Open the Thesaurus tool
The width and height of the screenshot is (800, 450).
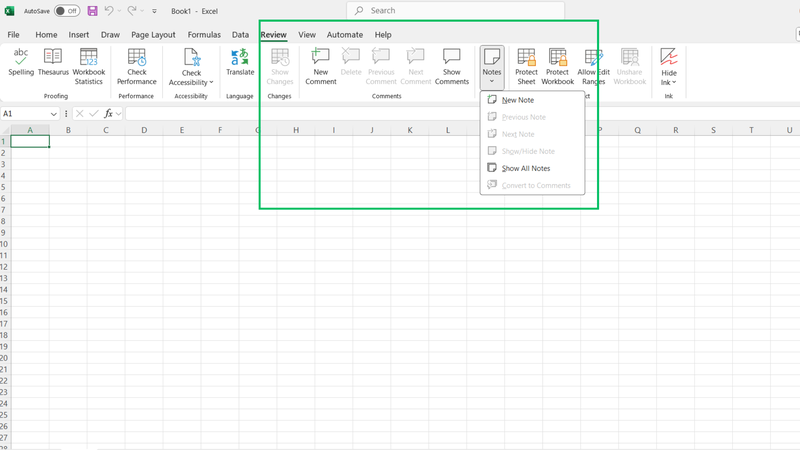tap(53, 62)
